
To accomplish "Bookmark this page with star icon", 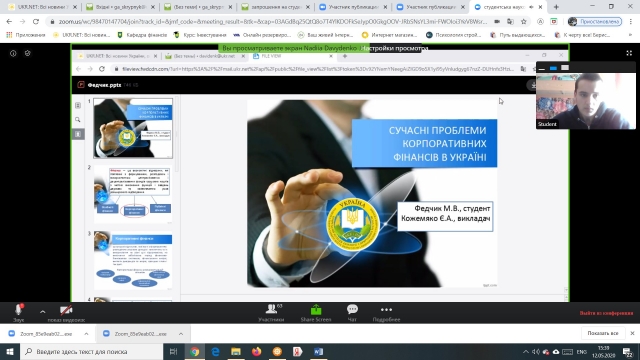I will [x=524, y=22].
